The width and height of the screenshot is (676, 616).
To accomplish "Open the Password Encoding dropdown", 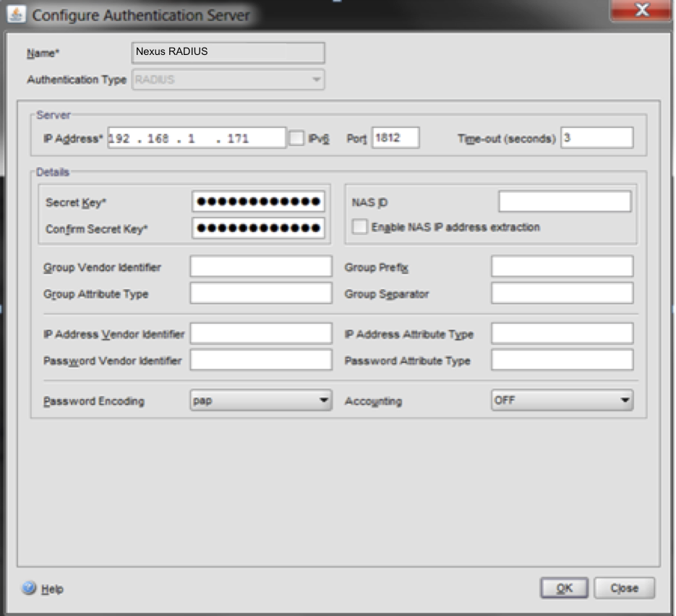I will (260, 401).
